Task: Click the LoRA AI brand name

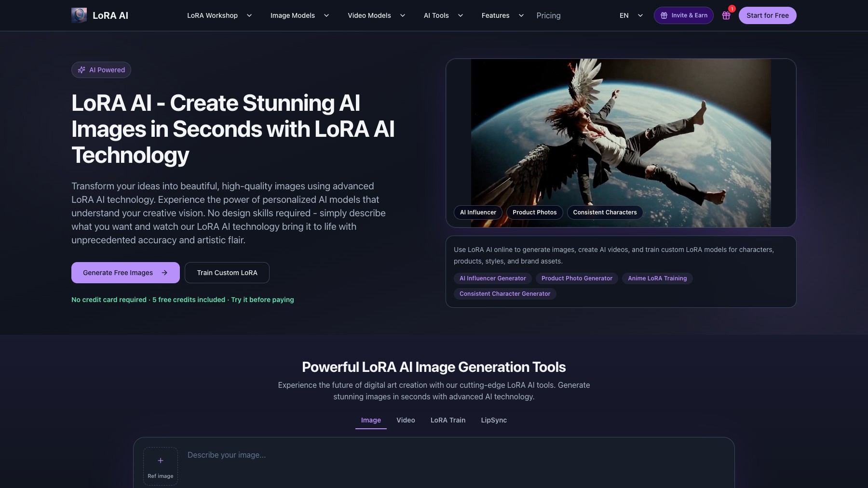Action: [x=110, y=15]
